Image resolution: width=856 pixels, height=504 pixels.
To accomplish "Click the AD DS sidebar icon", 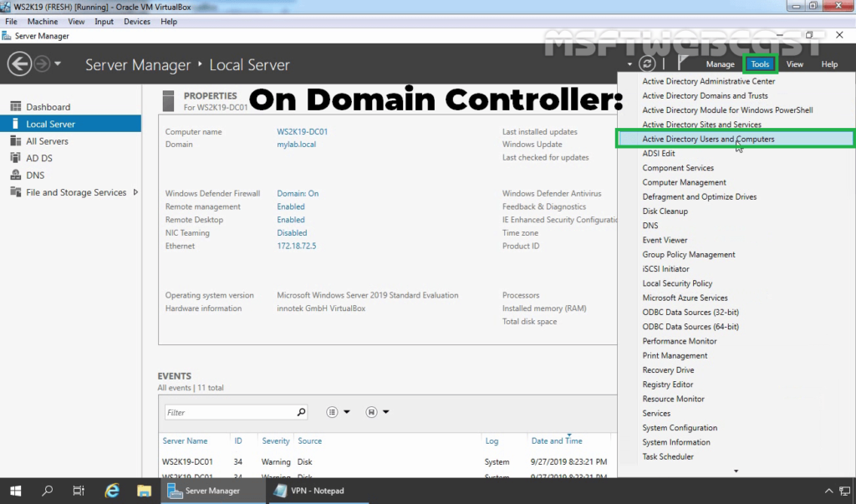I will [15, 158].
